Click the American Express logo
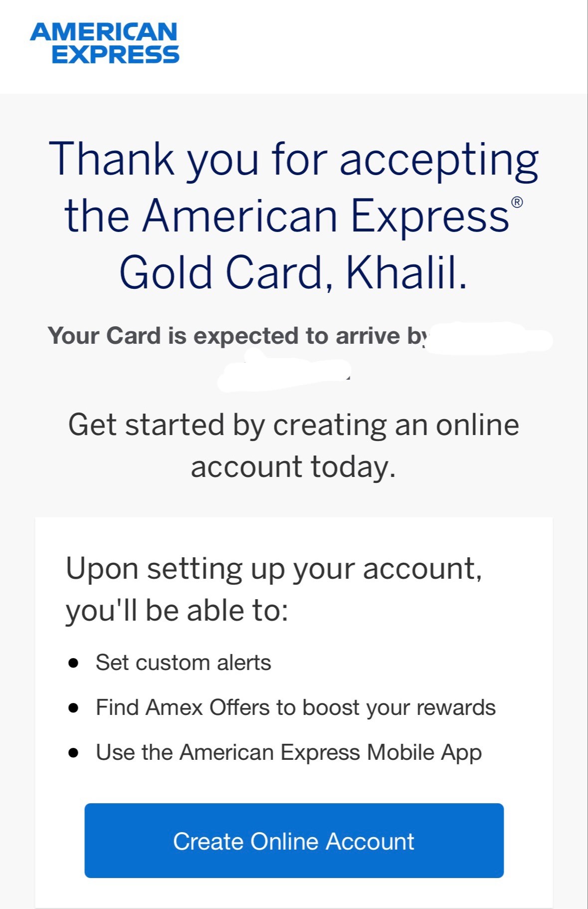This screenshot has height=909, width=588. pos(104,43)
